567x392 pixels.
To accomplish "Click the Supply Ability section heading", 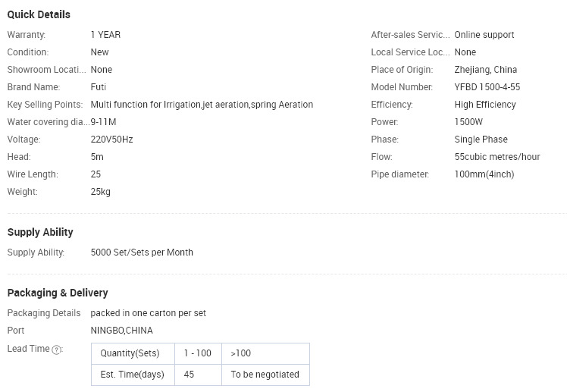I will tap(40, 232).
